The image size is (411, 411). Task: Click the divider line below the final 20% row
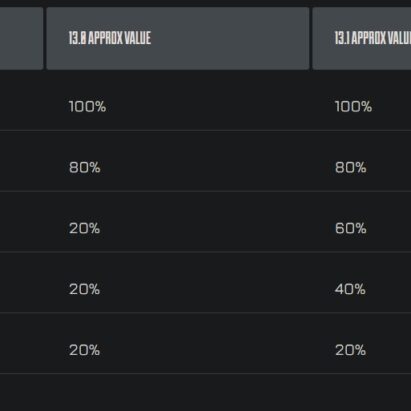(x=205, y=374)
